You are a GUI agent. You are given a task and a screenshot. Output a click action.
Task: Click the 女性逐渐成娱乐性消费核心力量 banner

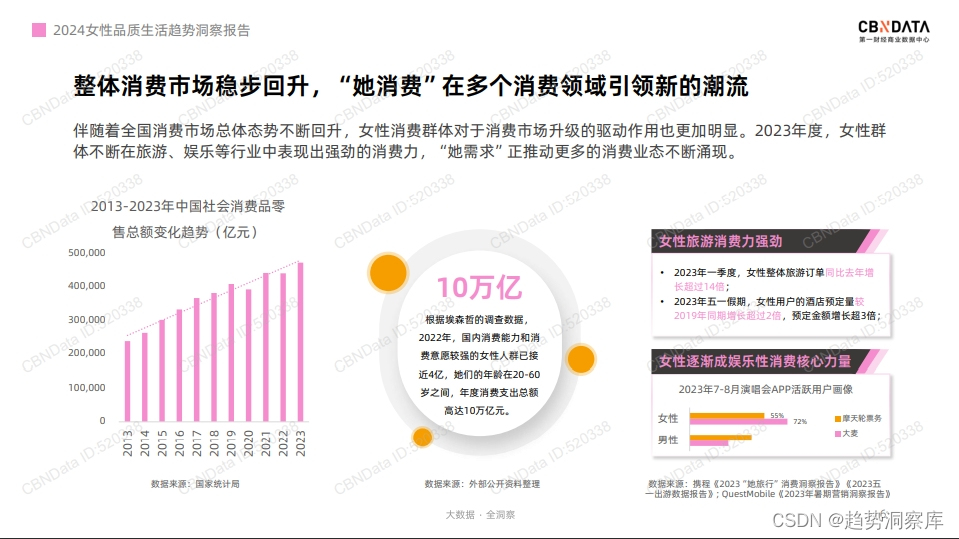pyautogui.click(x=769, y=361)
